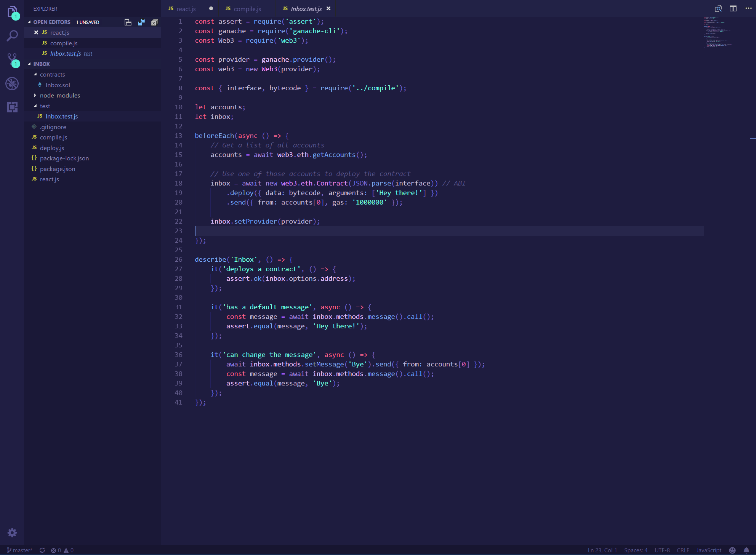Toggle the CRLF line ending setting

point(683,550)
